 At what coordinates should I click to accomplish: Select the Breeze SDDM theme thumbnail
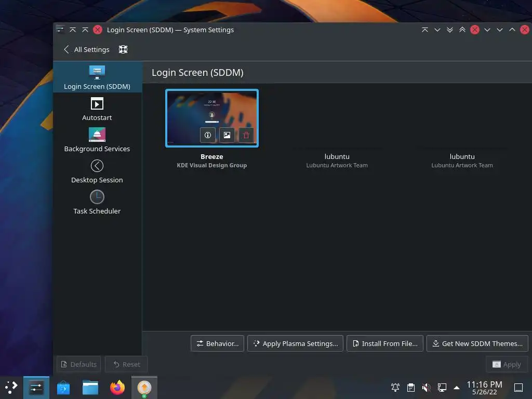coord(212,118)
